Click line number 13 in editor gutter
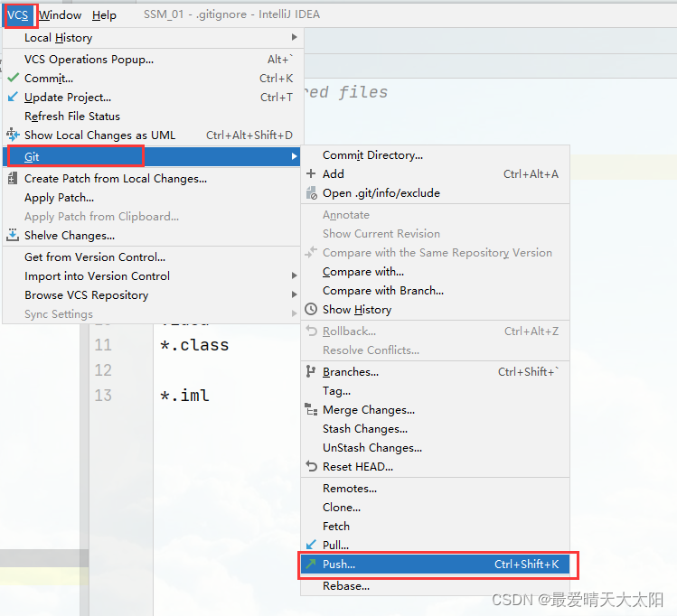Image resolution: width=677 pixels, height=616 pixels. tap(103, 395)
